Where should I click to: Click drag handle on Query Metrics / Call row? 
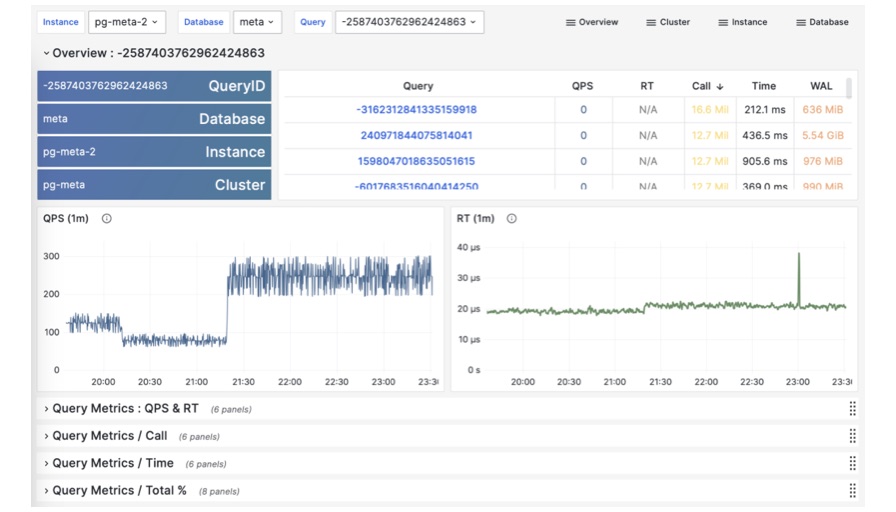click(852, 436)
